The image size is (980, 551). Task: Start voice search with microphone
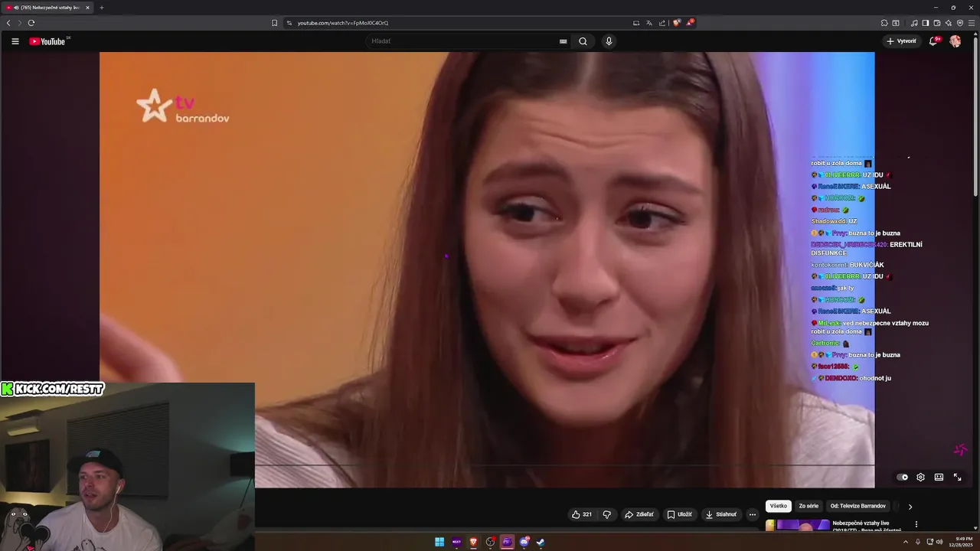[x=609, y=41]
